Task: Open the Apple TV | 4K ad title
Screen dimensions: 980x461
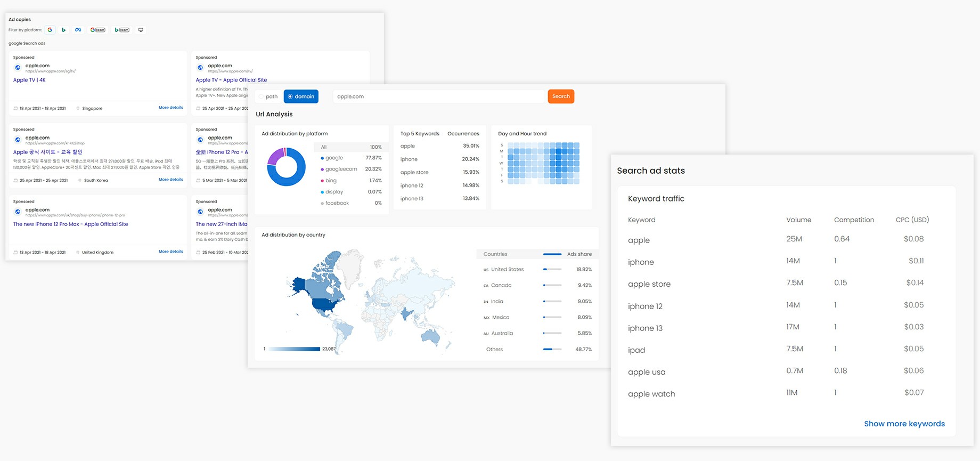Action: (x=29, y=80)
